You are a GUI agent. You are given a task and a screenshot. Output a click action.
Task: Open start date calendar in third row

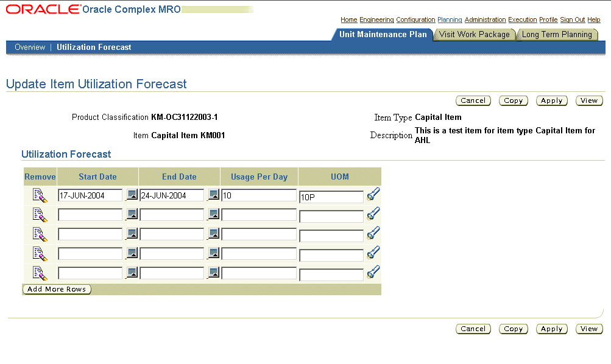tap(132, 233)
